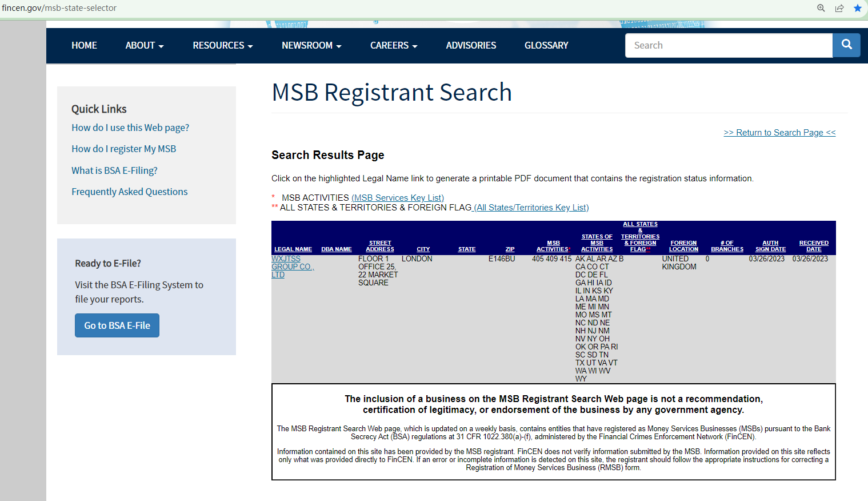Select the ZIP value E146BU
Image resolution: width=868 pixels, height=501 pixels.
[x=502, y=259]
